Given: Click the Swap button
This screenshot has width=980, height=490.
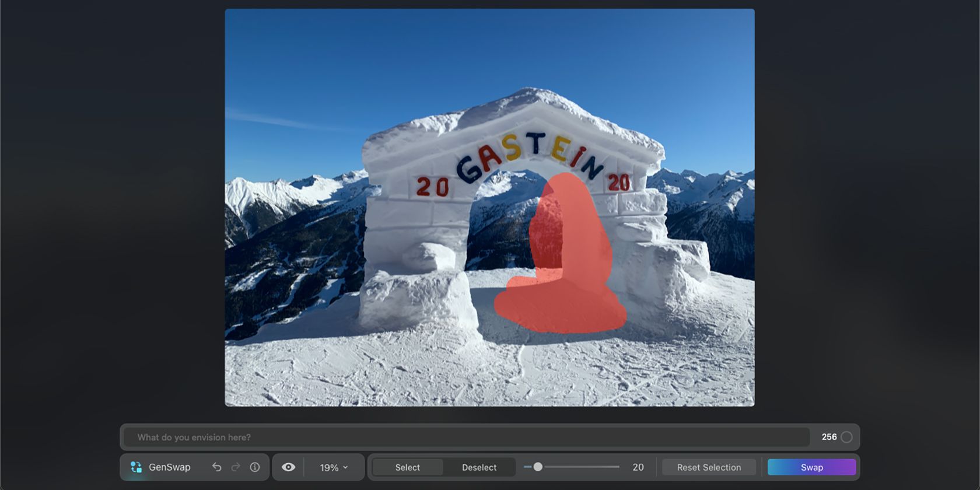Looking at the screenshot, I should tap(811, 467).
